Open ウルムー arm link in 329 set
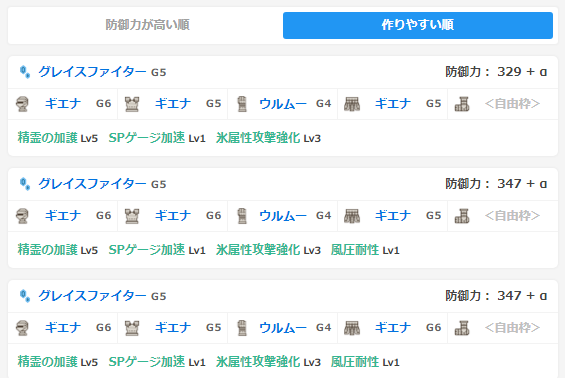 coord(283,104)
